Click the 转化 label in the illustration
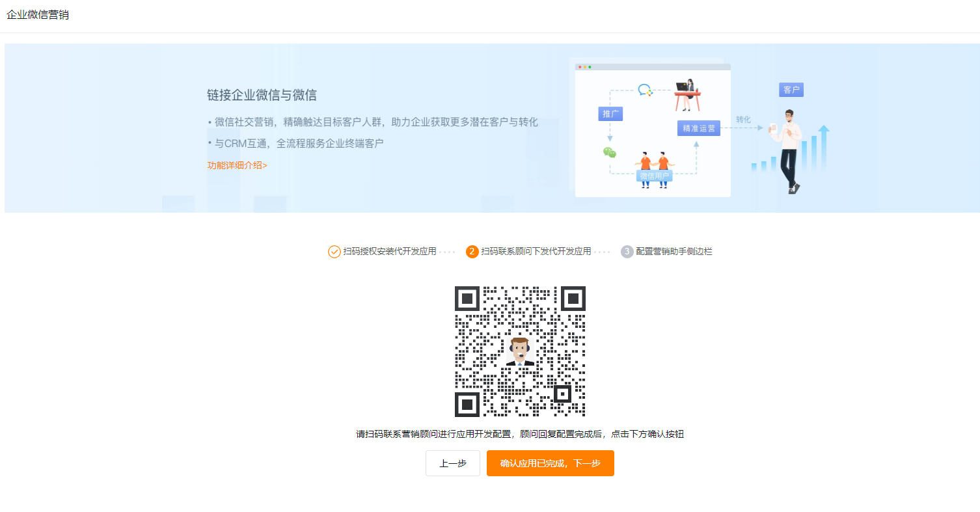This screenshot has width=980, height=512. click(x=743, y=120)
